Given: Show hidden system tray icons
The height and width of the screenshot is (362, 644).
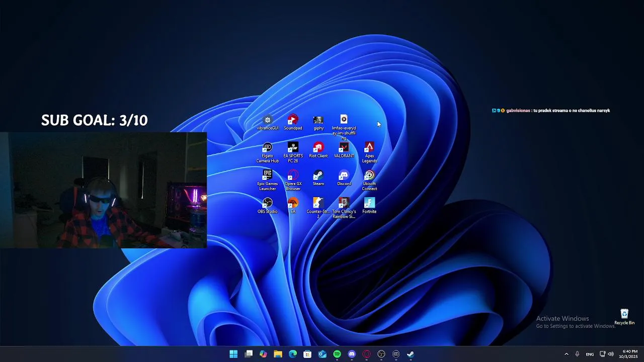Looking at the screenshot, I should coord(566,354).
